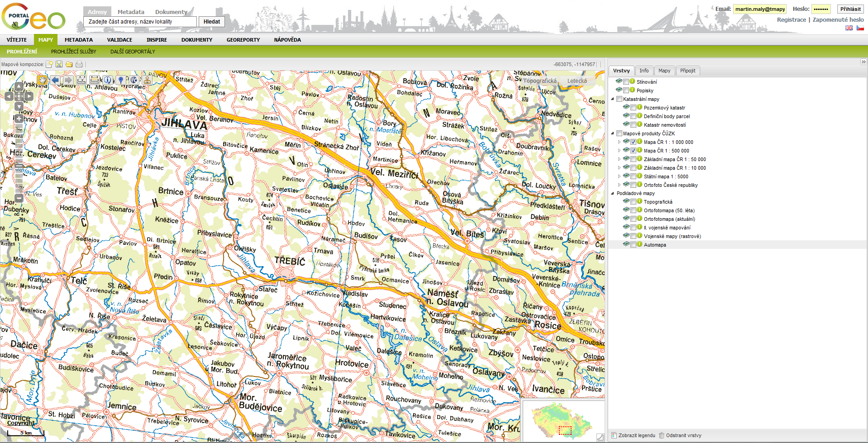Image resolution: width=868 pixels, height=443 pixels.
Task: Print the current map
Action: pyautogui.click(x=79, y=64)
